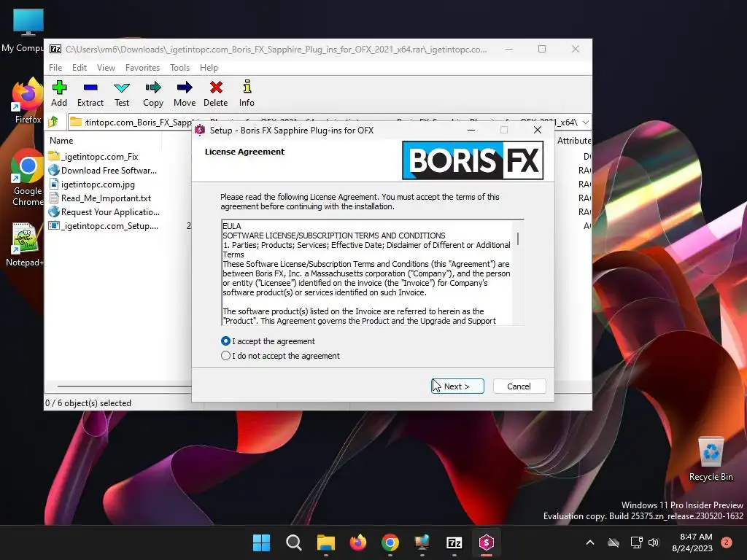Image resolution: width=747 pixels, height=560 pixels.
Task: Select igetintopc.com.jpg file
Action: coord(98,184)
